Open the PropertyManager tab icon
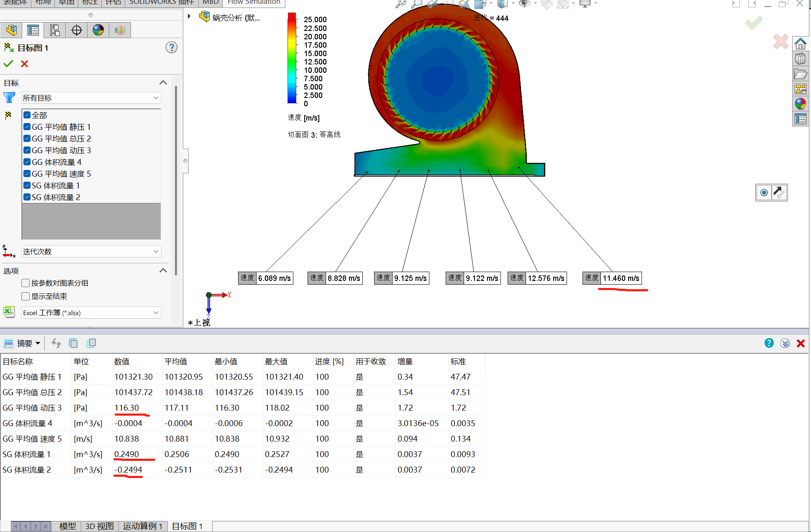Viewport: 811px width, 532px height. tap(33, 30)
